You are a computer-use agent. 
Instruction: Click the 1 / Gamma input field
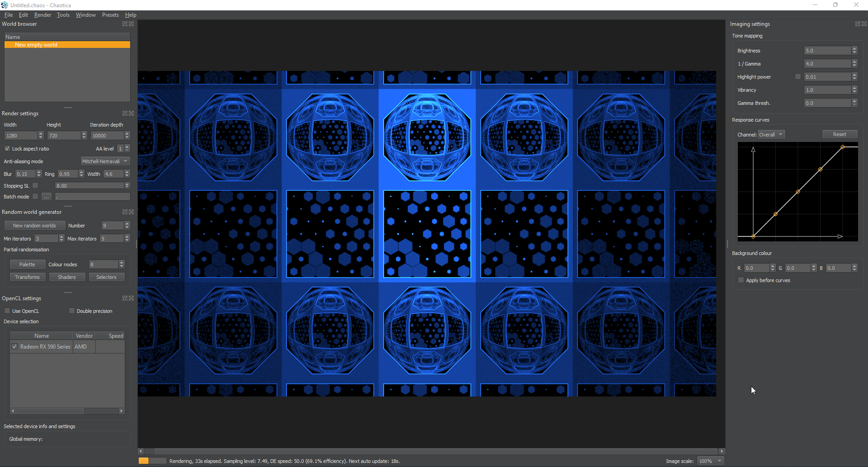pyautogui.click(x=828, y=64)
